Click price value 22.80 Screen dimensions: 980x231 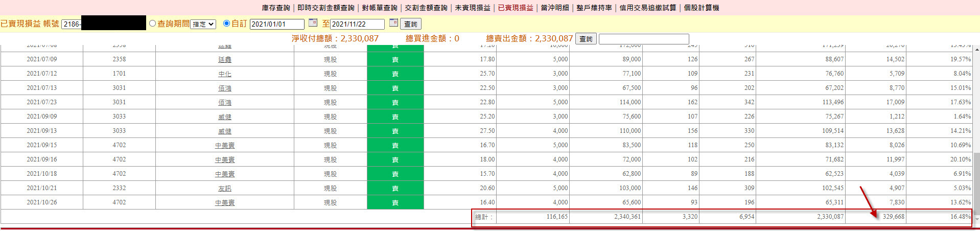pos(487,102)
